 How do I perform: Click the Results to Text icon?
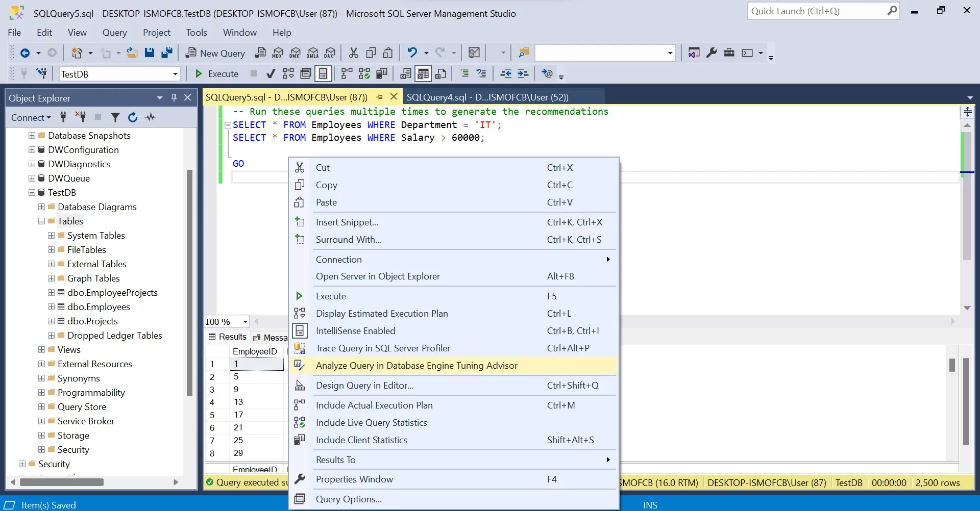point(406,74)
